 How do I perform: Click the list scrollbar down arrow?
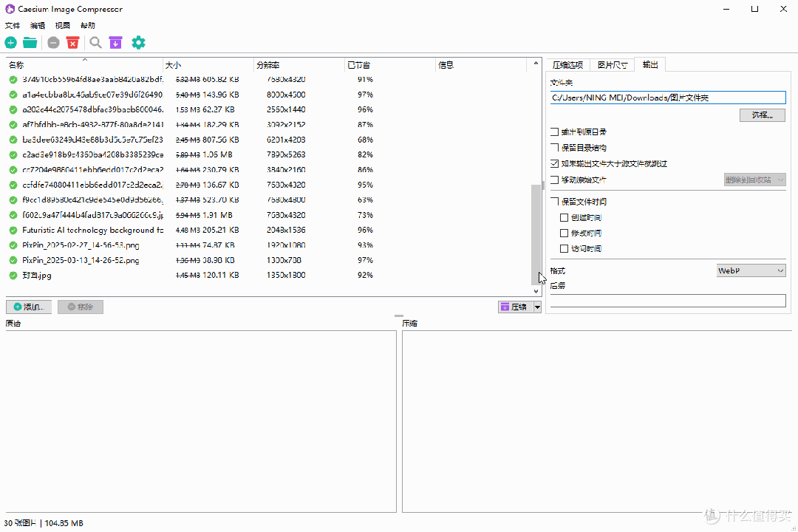[x=536, y=291]
